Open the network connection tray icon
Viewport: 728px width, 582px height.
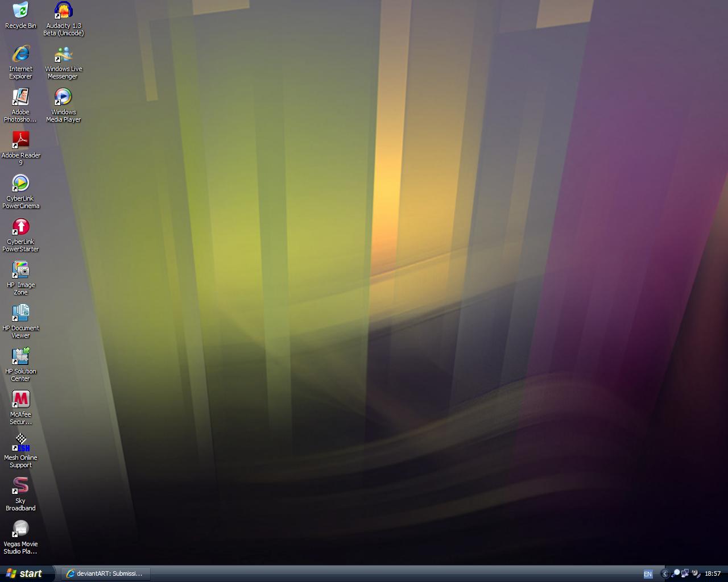pos(685,574)
